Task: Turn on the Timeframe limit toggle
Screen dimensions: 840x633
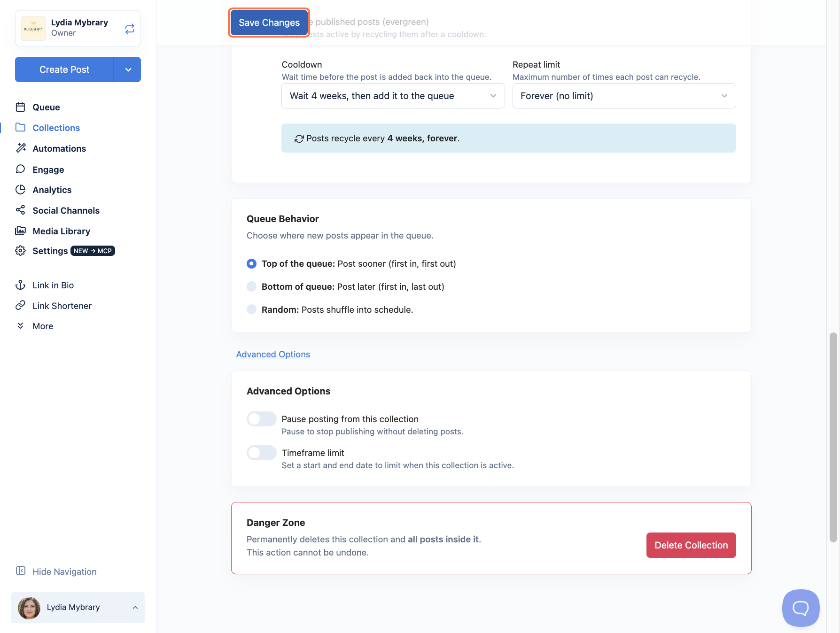Action: 262,453
